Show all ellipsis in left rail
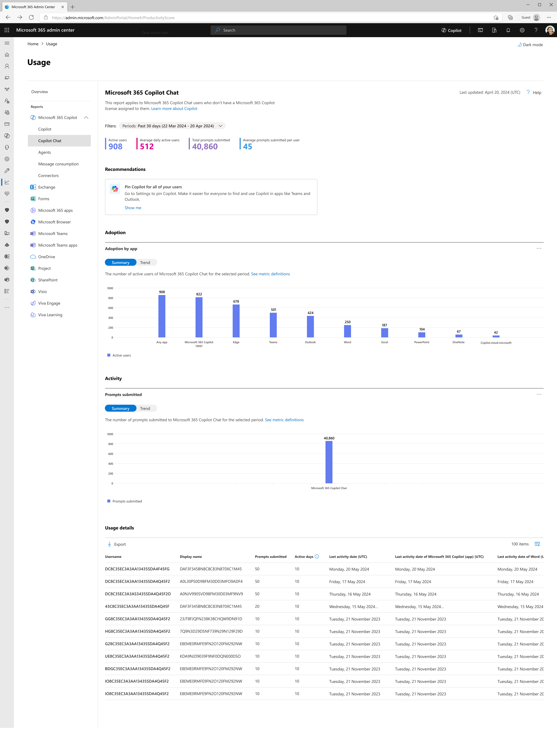 click(x=7, y=308)
